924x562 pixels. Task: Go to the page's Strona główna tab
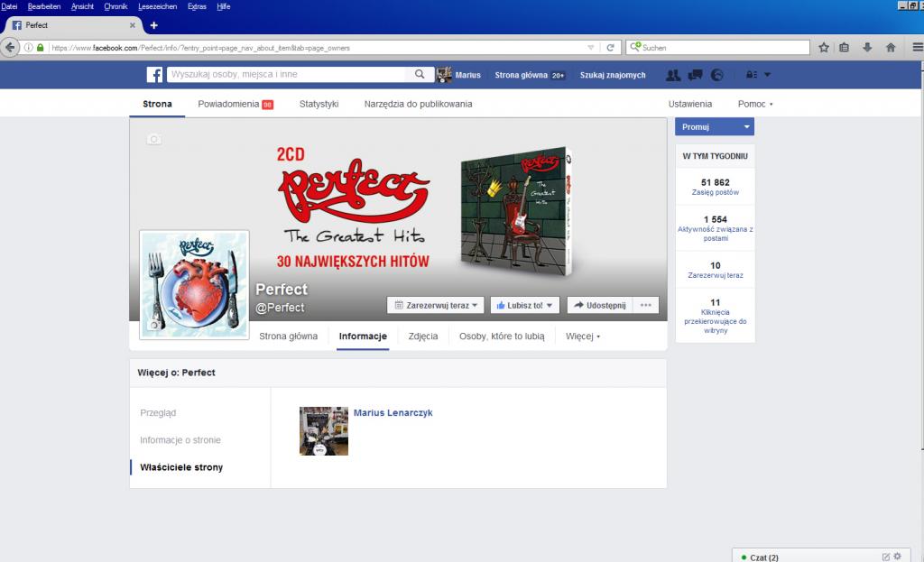pos(288,336)
